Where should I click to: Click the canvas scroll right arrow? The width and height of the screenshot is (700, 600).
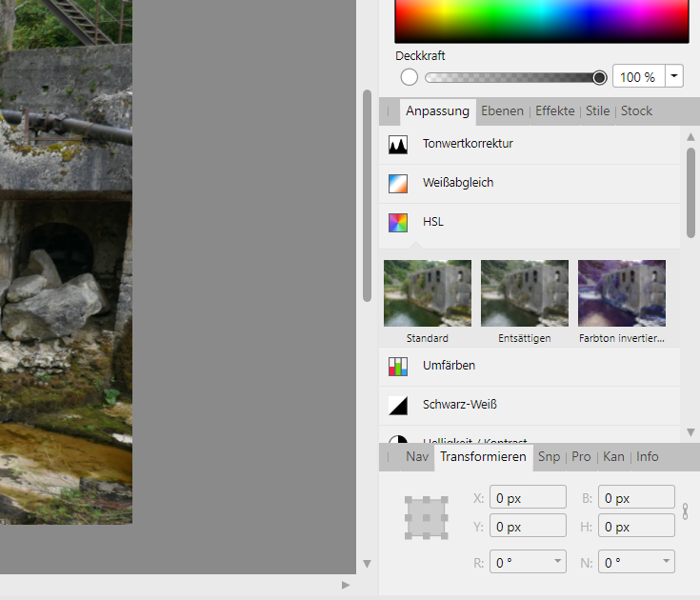[x=346, y=585]
